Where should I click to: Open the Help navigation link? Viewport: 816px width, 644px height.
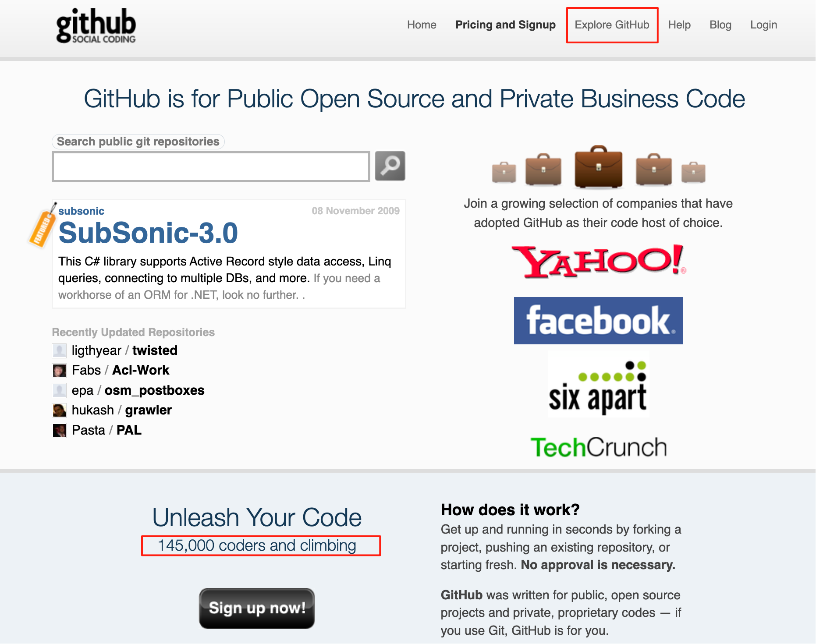pyautogui.click(x=679, y=25)
